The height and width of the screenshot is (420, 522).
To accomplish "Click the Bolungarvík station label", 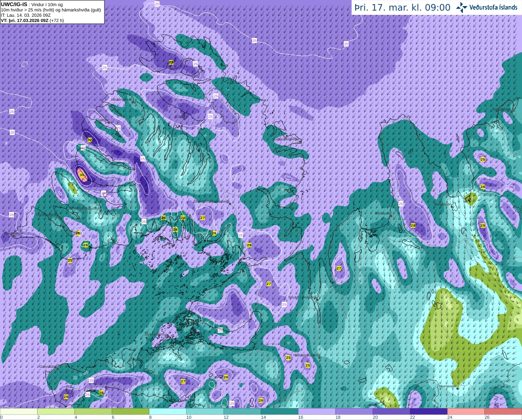I will pyautogui.click(x=122, y=99).
